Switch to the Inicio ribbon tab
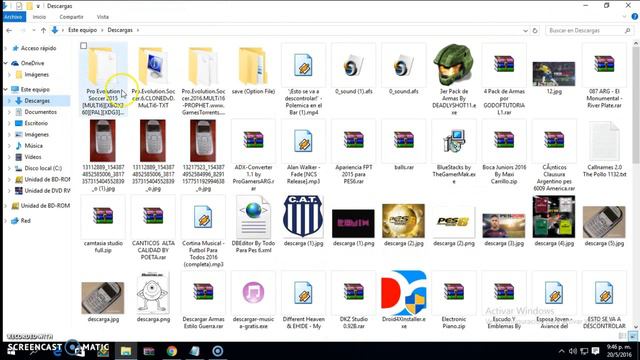Image resolution: width=640 pixels, height=360 pixels. point(39,17)
